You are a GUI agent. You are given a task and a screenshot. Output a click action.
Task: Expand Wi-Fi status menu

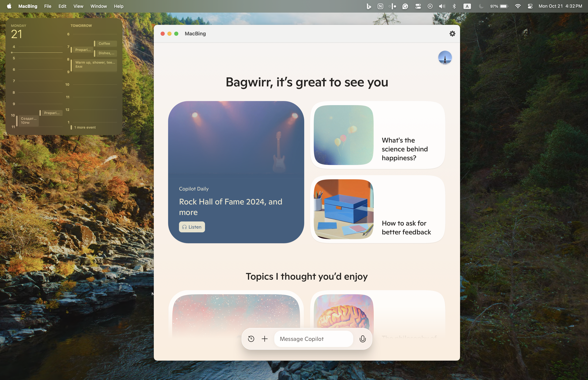(x=518, y=6)
